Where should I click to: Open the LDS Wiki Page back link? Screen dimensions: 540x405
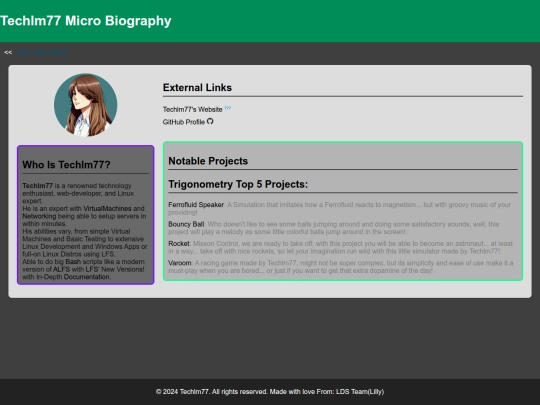coord(42,52)
